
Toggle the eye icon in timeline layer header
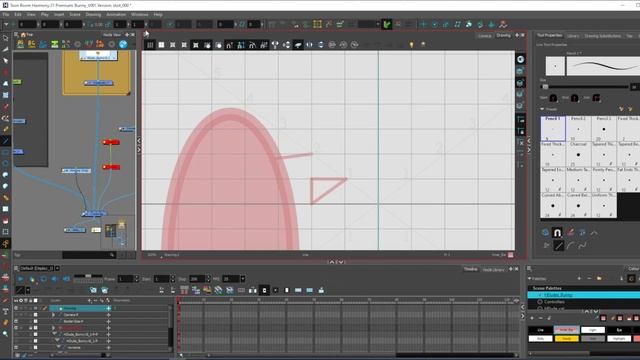tap(21, 300)
